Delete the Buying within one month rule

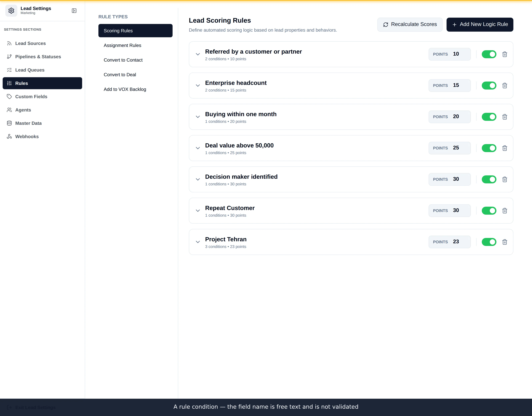pos(505,117)
